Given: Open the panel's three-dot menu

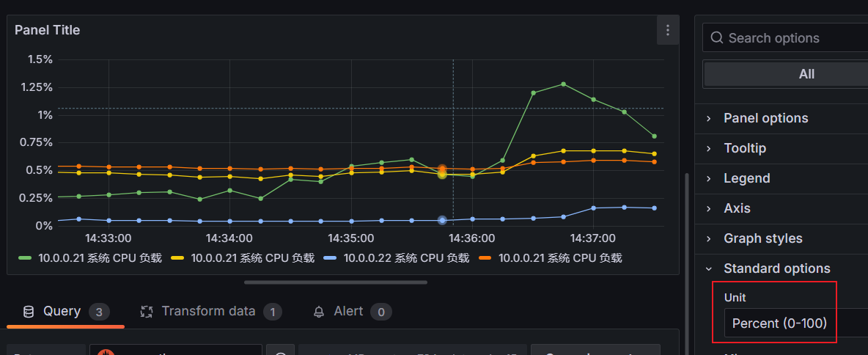Looking at the screenshot, I should click(x=667, y=30).
